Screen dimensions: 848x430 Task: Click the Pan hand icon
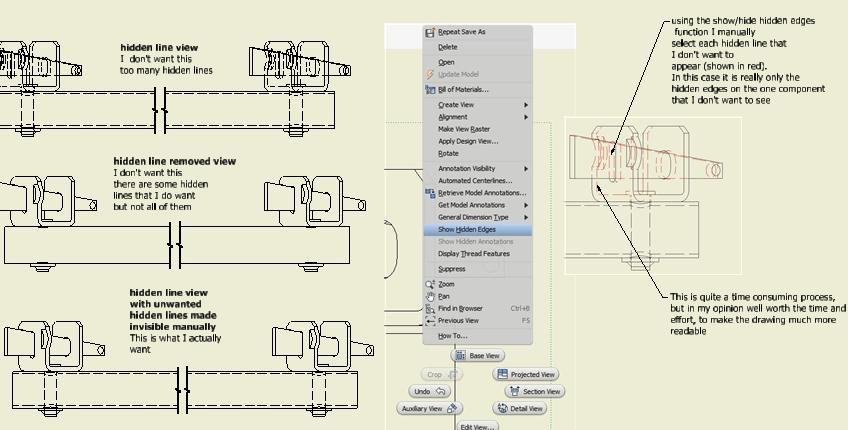point(430,296)
